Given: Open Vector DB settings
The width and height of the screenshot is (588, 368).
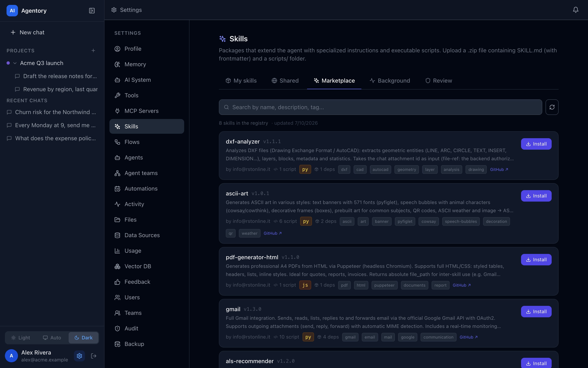Looking at the screenshot, I should [x=147, y=266].
